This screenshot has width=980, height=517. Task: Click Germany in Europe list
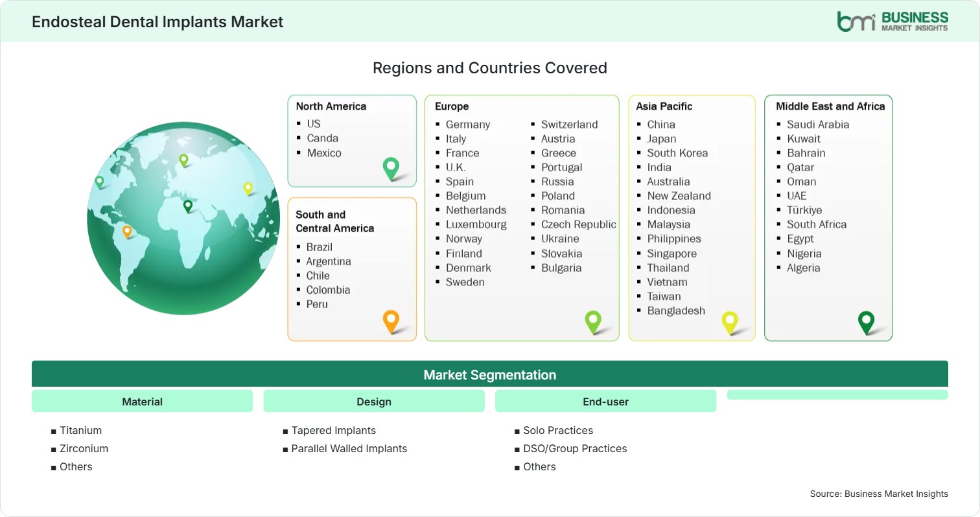tap(468, 124)
